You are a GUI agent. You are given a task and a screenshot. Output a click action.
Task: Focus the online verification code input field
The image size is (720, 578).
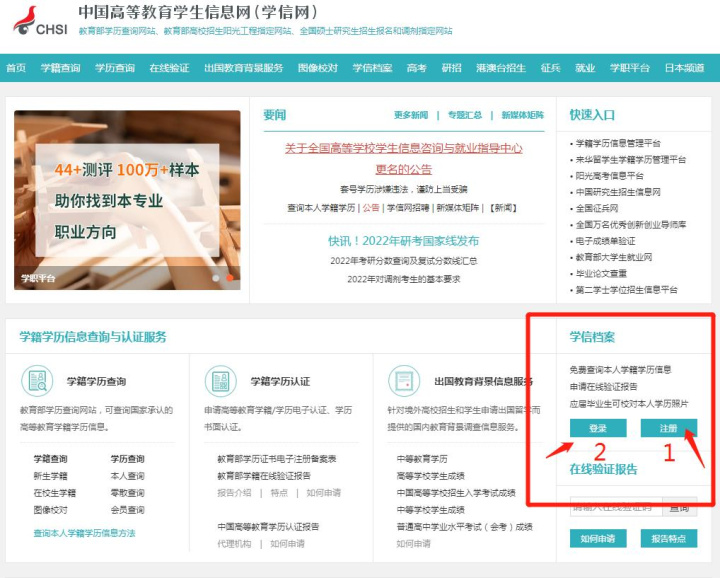pos(616,507)
